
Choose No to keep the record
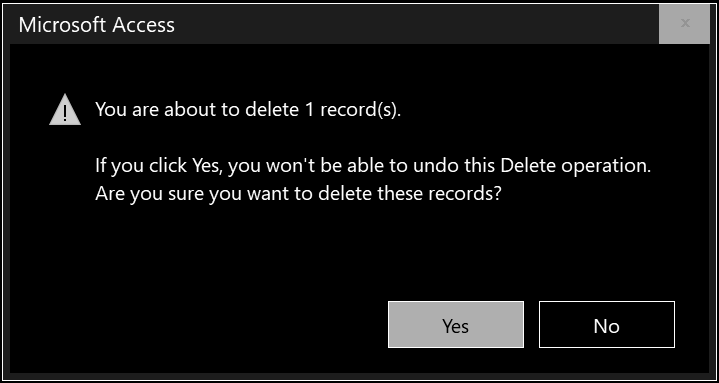[607, 324]
